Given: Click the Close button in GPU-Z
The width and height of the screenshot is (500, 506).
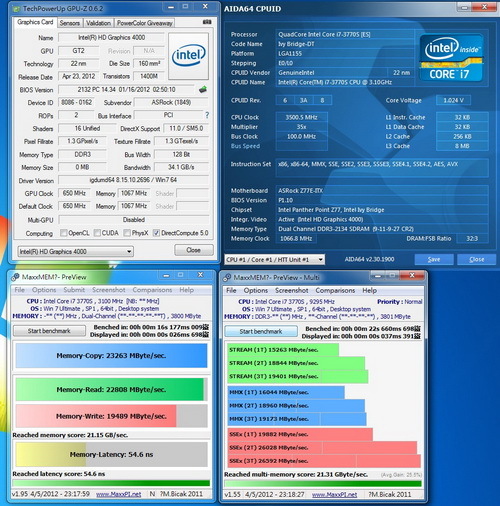Looking at the screenshot, I should click(194, 250).
